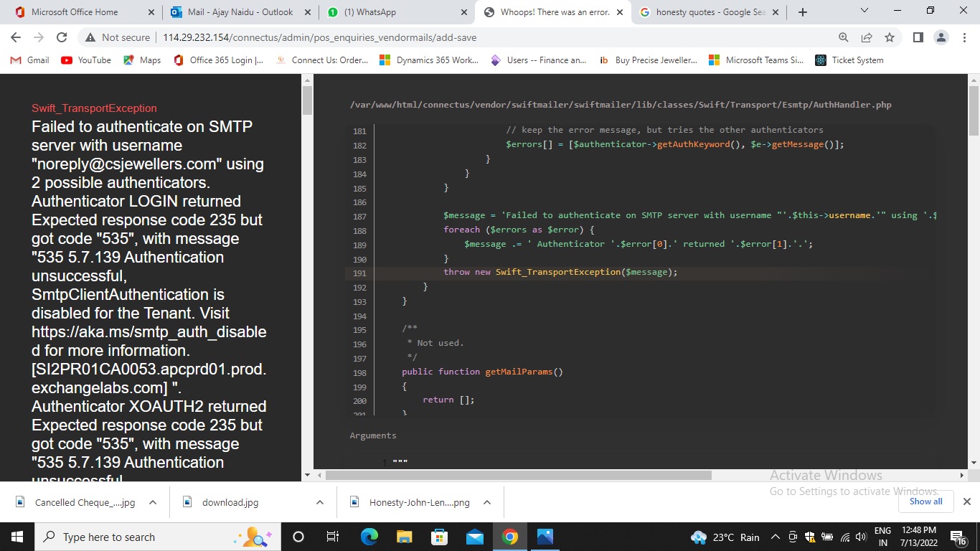
Task: Click the browser reload page icon
Action: (x=62, y=37)
